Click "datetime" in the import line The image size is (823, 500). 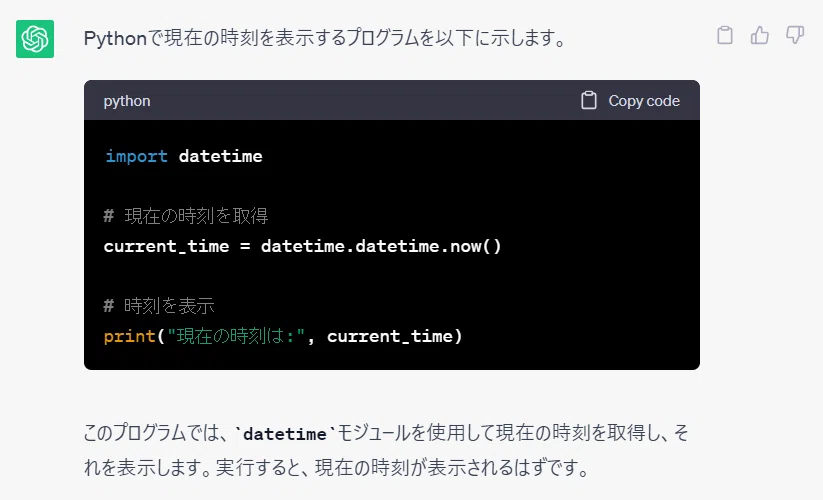point(220,156)
